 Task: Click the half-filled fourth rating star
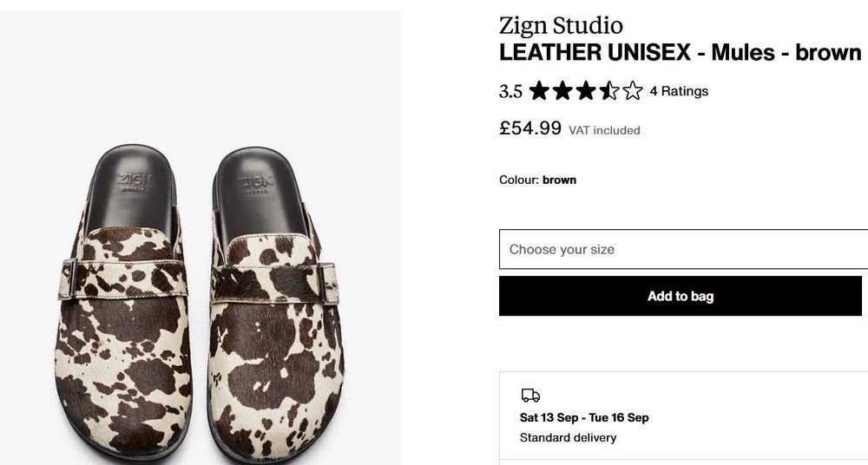pyautogui.click(x=609, y=91)
